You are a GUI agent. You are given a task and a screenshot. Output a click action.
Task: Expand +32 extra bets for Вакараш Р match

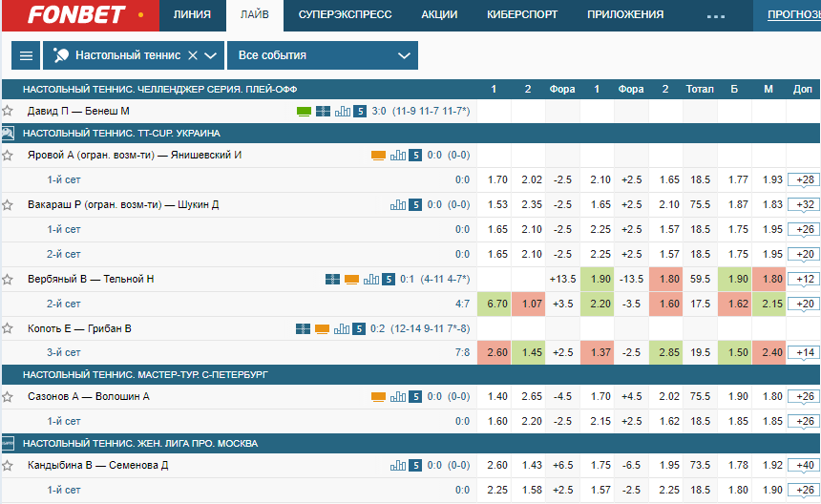tap(805, 205)
